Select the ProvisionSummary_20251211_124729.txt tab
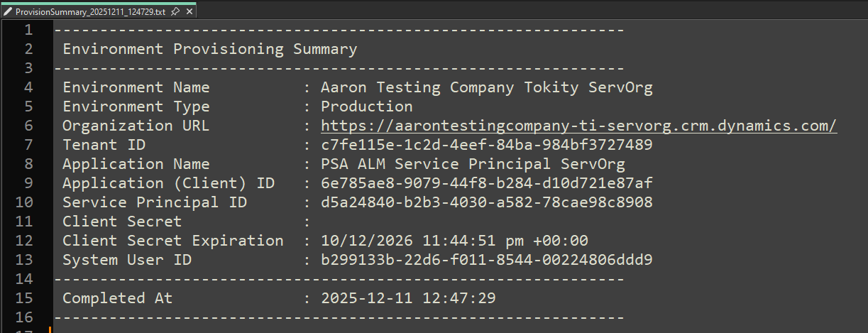The image size is (868, 333). pos(90,11)
